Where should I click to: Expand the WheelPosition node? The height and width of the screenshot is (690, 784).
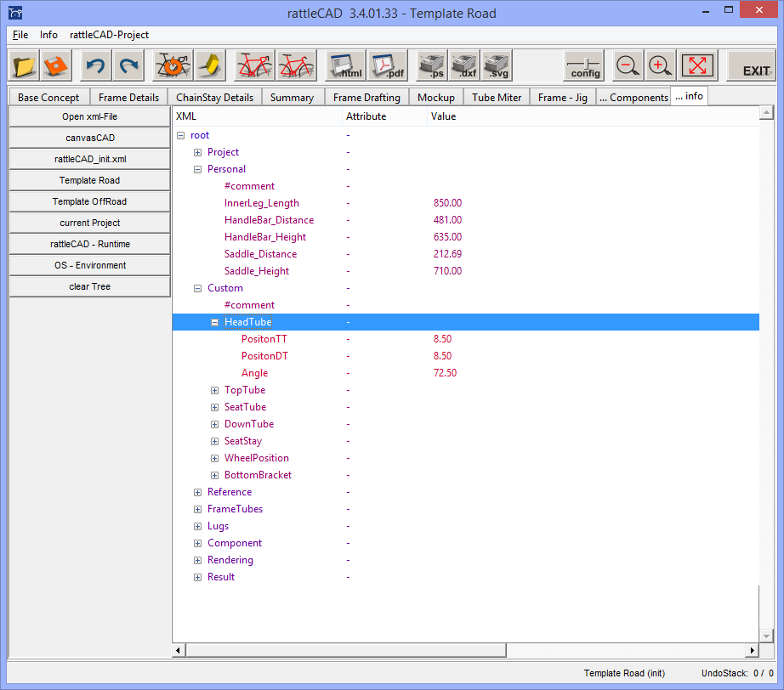(x=214, y=458)
